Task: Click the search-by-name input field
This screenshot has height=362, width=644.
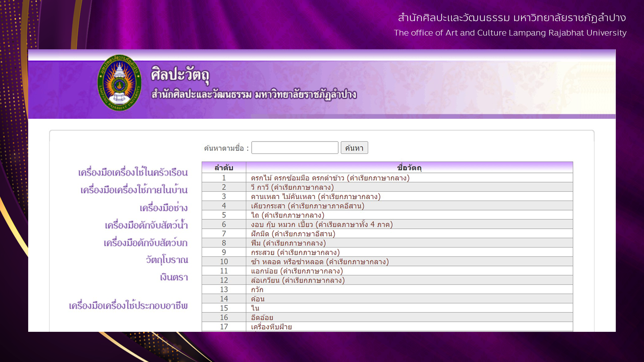Action: [294, 148]
